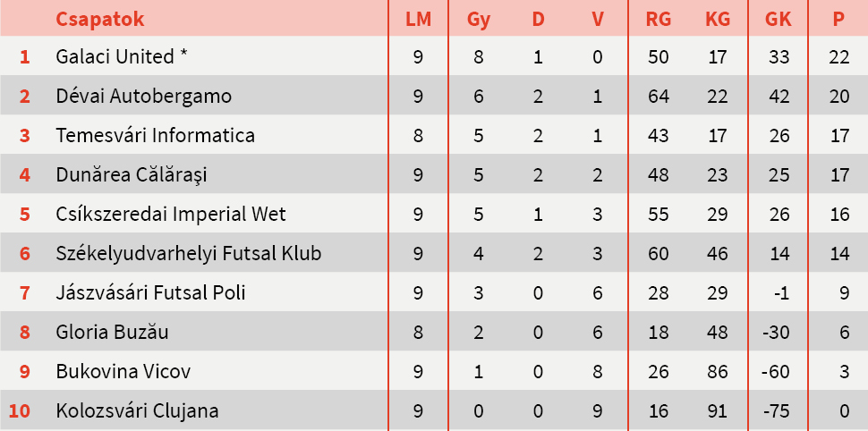Viewport: 868px width, 431px height.
Task: Select Temesvári Informatica in the table
Action: 155,135
